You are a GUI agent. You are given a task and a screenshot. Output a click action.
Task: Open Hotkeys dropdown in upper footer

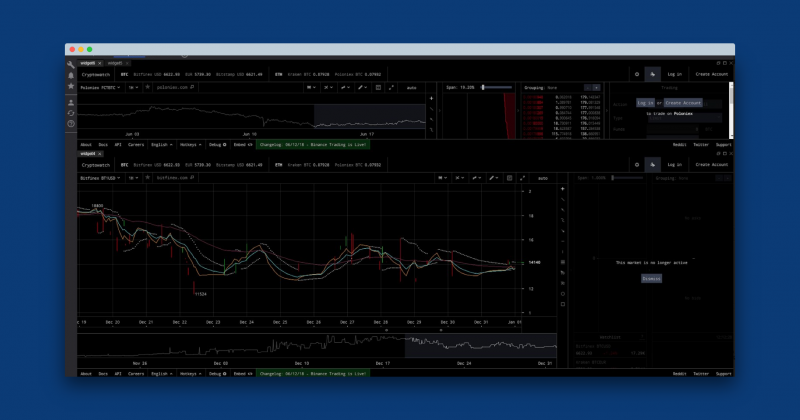(x=190, y=145)
